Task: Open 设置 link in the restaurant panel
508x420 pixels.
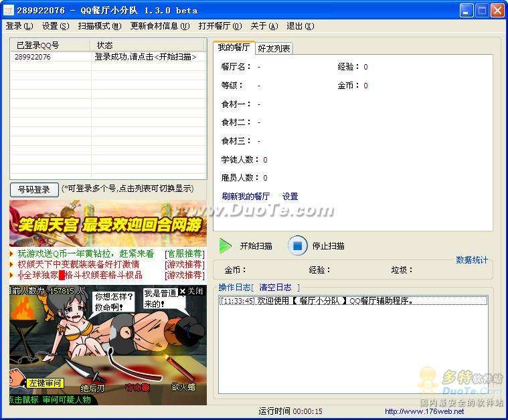Action: pyautogui.click(x=290, y=196)
